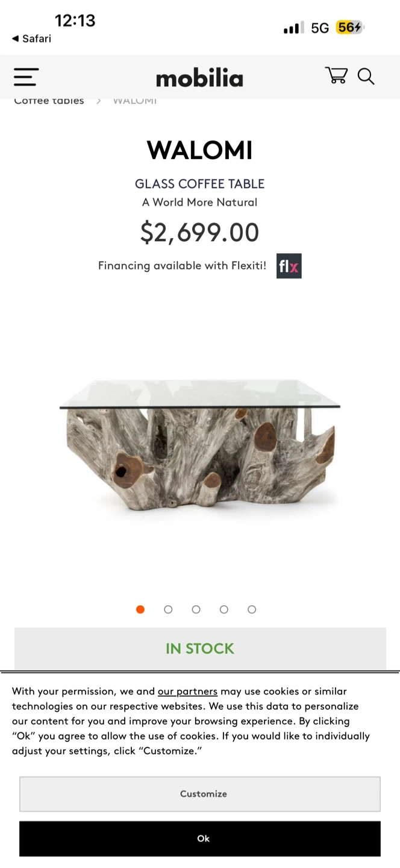Screen dimensions: 400x868
Task: Select the third image carousel dot
Action: (x=196, y=609)
